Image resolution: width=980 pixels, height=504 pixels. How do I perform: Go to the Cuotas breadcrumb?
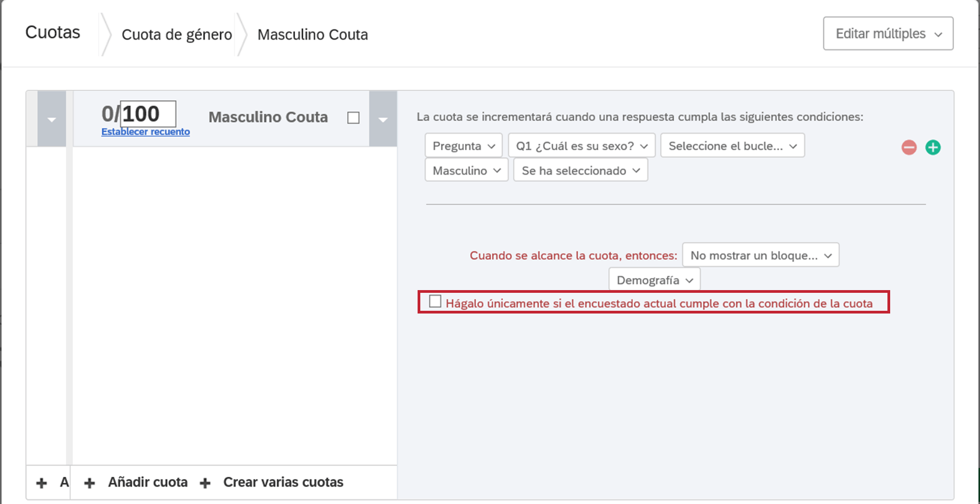click(53, 32)
